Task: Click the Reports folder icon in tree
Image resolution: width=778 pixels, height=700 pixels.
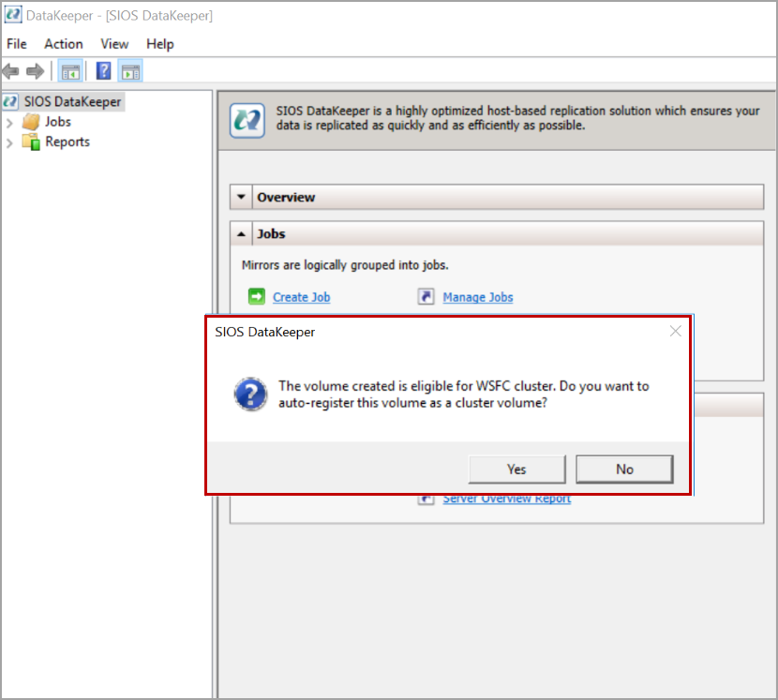Action: 31,142
